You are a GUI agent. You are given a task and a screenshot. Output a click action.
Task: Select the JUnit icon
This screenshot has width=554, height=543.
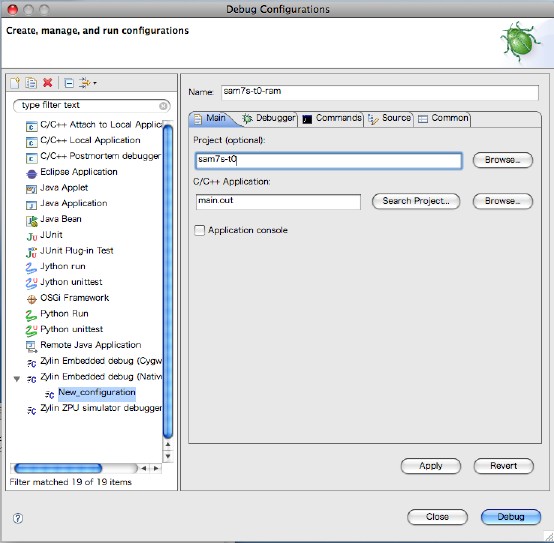tap(31, 236)
